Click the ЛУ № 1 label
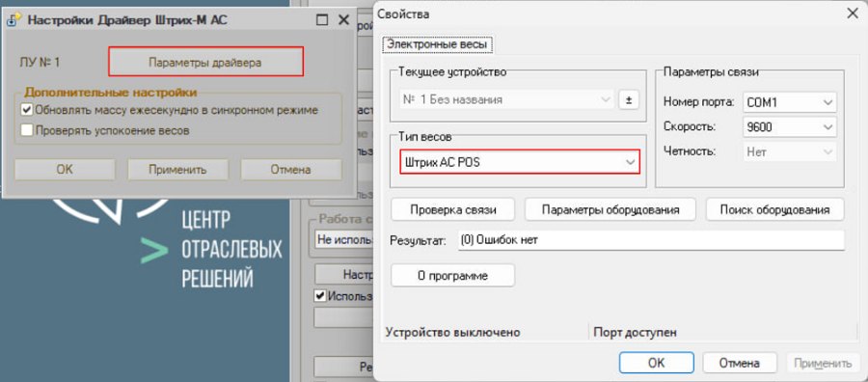The image size is (868, 382). 40,63
